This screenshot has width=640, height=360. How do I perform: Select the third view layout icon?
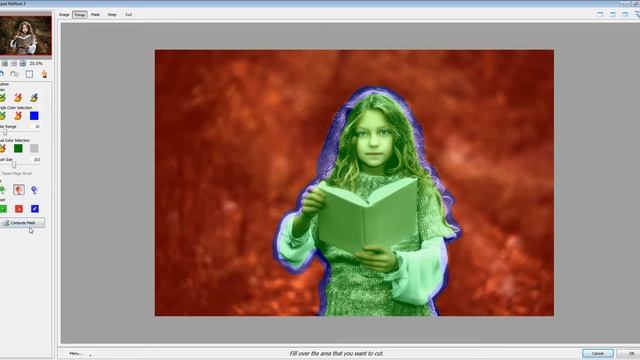coord(625,14)
